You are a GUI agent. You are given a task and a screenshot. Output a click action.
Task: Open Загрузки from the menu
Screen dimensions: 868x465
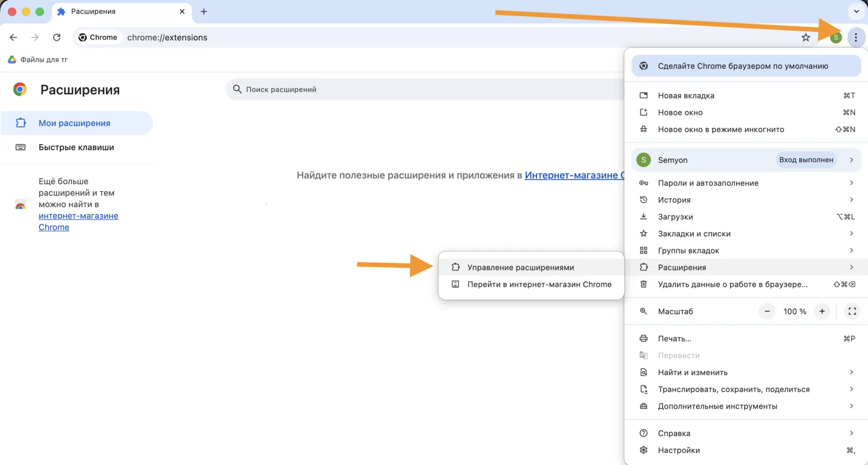pos(746,216)
